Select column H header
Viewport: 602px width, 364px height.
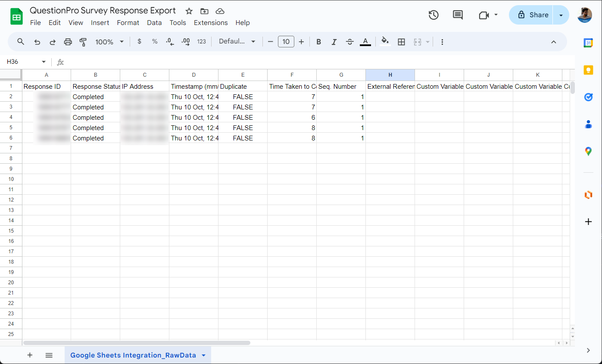coord(390,75)
